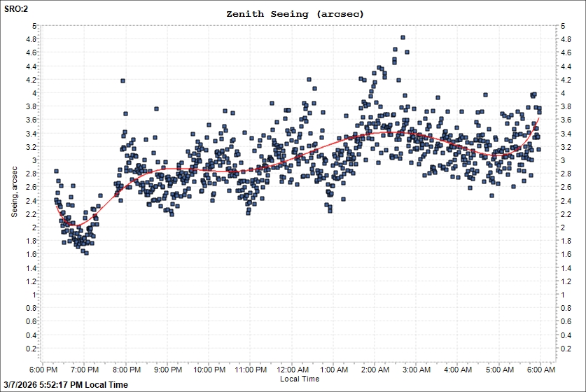Click the 10:00 PM x-axis tick label
This screenshot has width=586, height=392.
point(208,370)
